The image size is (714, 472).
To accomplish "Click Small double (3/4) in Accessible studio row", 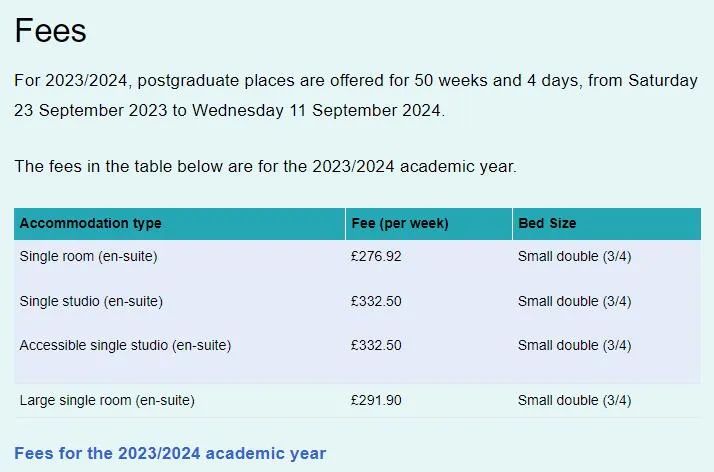I will [x=575, y=345].
